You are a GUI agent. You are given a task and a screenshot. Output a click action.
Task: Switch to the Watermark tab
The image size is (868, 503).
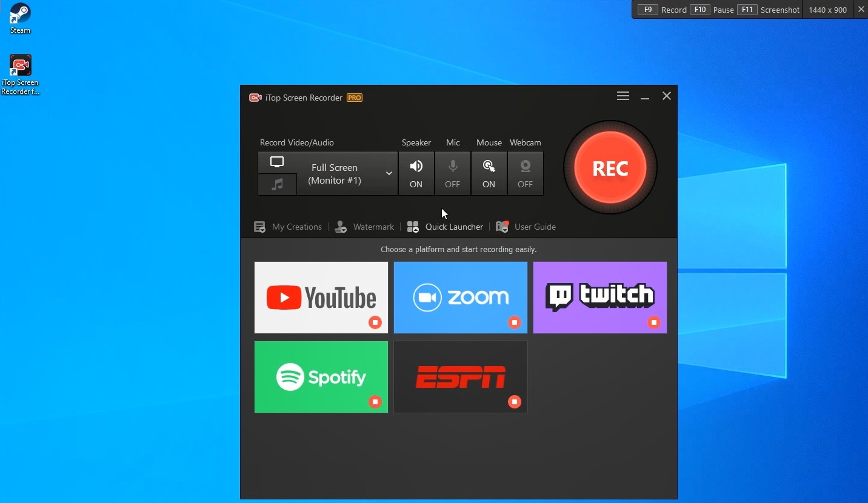365,227
